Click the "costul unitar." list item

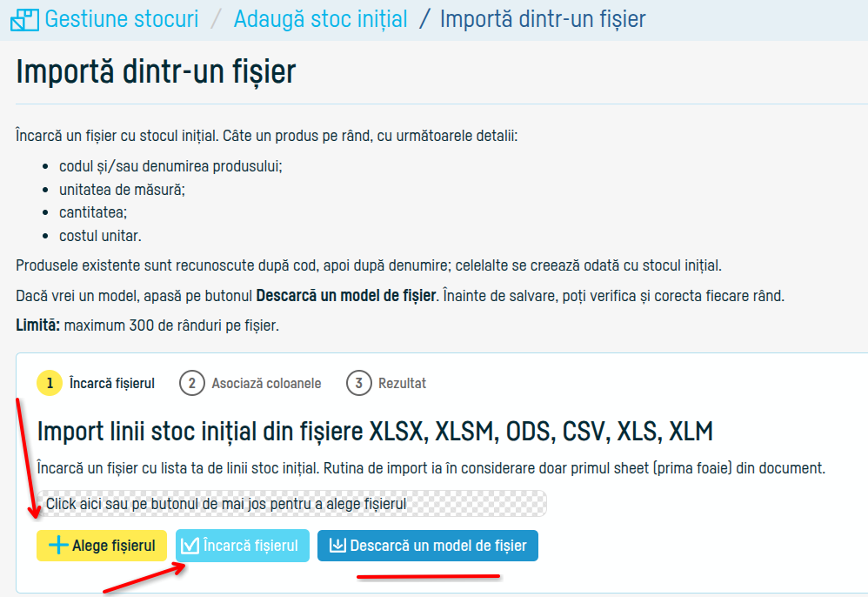coord(100,236)
